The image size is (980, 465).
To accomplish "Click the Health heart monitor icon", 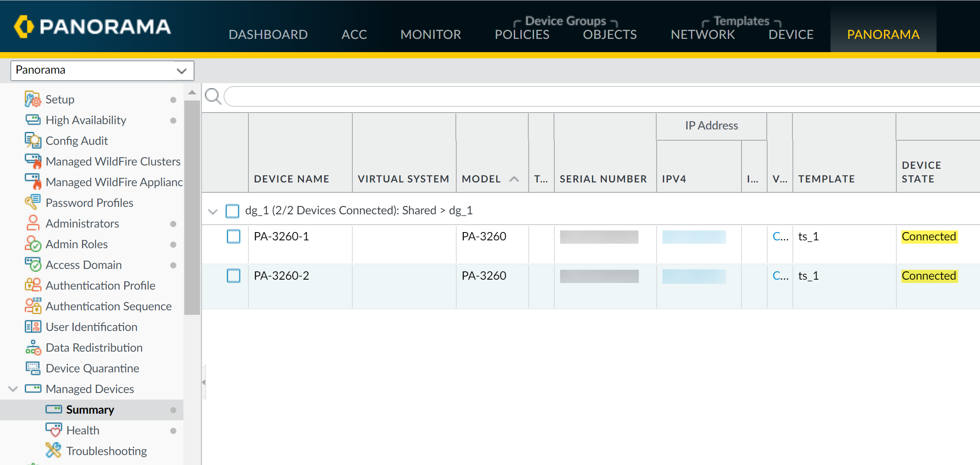I will click(x=53, y=430).
